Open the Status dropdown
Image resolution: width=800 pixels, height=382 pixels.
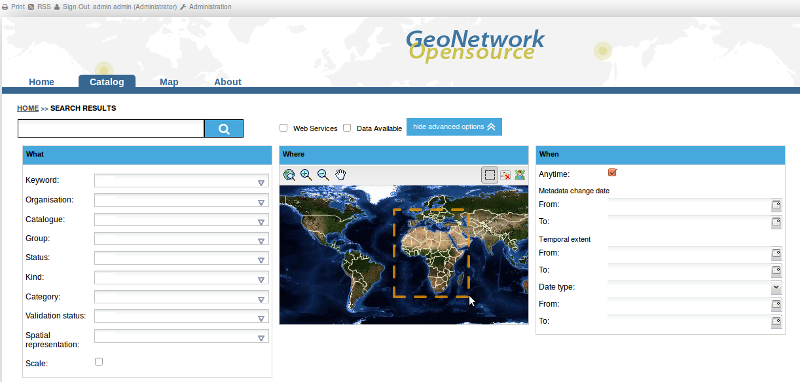point(261,260)
